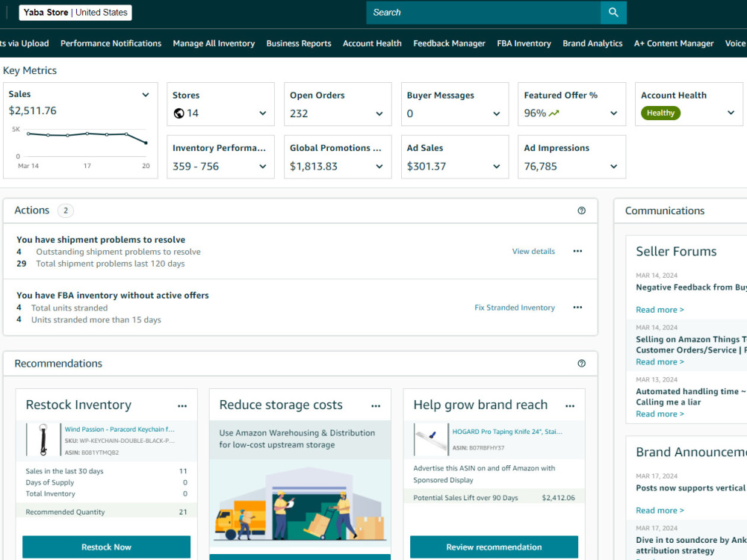The height and width of the screenshot is (560, 747).
Task: Expand the Buyer Messages dropdown
Action: point(497,113)
